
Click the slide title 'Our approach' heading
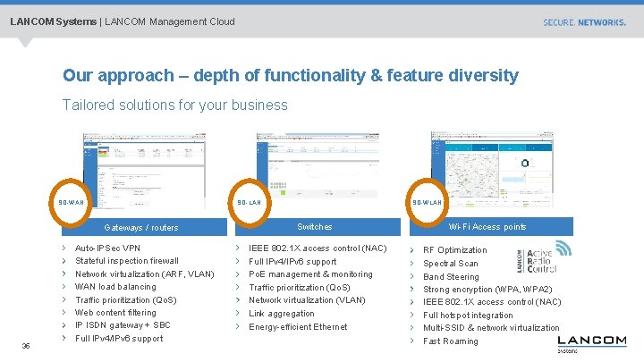291,75
